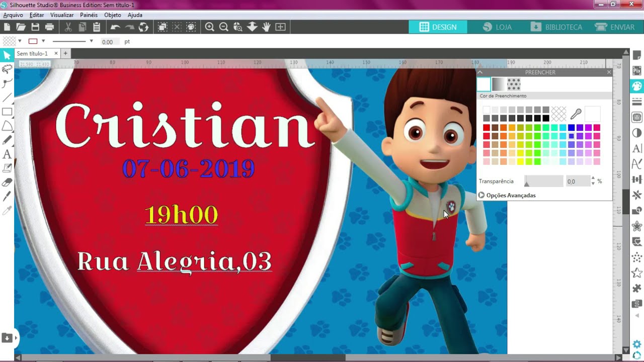644x362 pixels.
Task: Redo the last undone action
Action: pyautogui.click(x=129, y=27)
